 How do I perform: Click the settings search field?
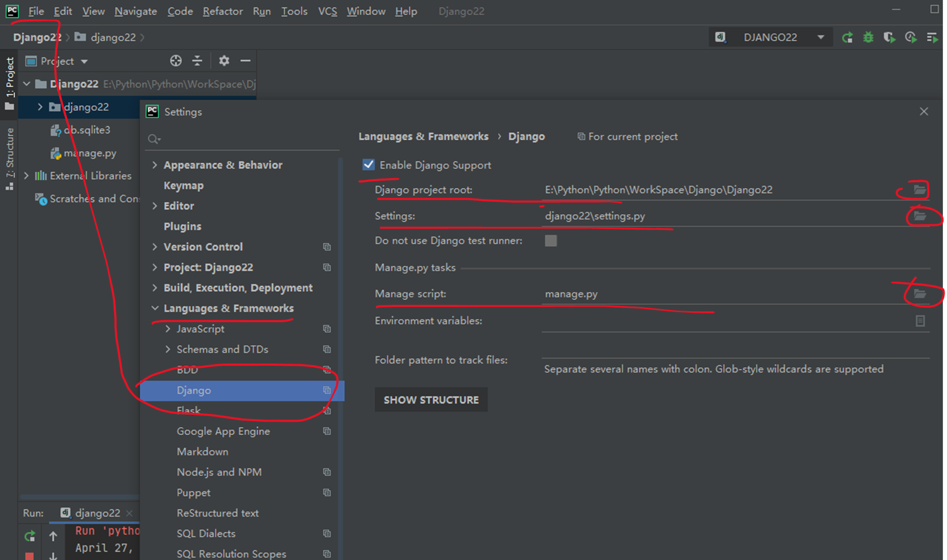coord(243,139)
